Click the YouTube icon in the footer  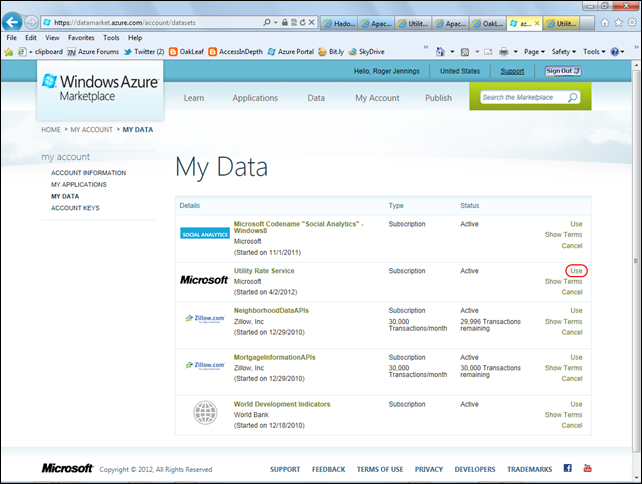(587, 468)
